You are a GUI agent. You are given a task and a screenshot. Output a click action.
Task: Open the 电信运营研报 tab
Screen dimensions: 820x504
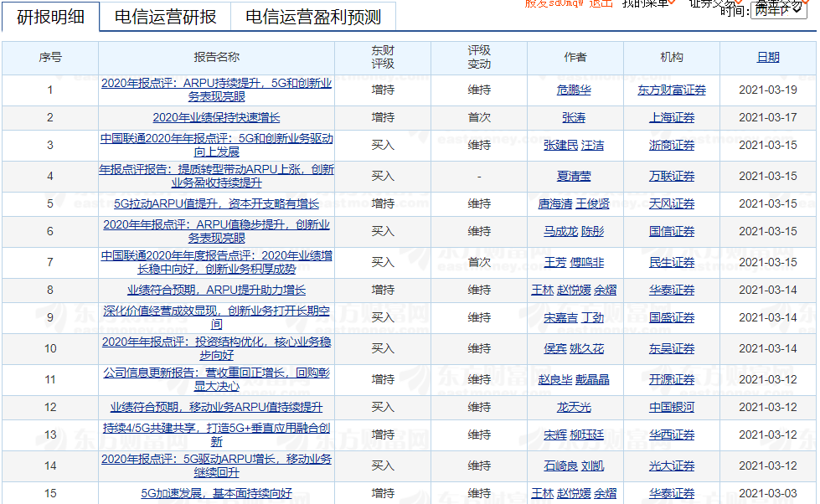165,17
